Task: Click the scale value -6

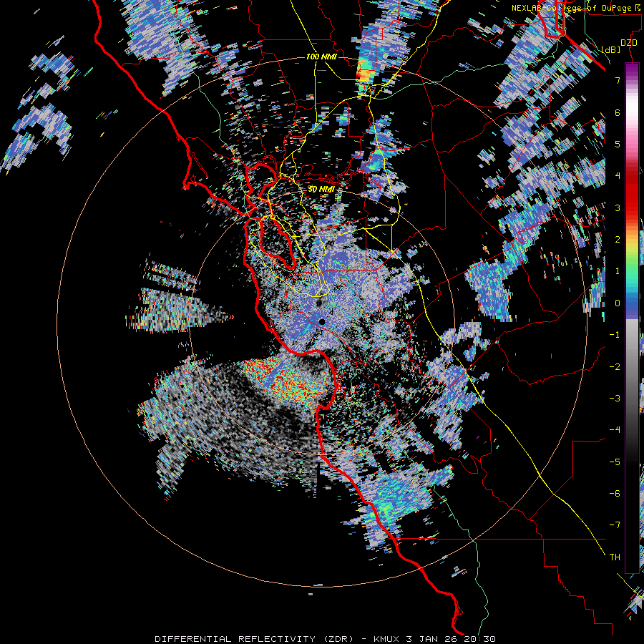Action: click(x=615, y=494)
